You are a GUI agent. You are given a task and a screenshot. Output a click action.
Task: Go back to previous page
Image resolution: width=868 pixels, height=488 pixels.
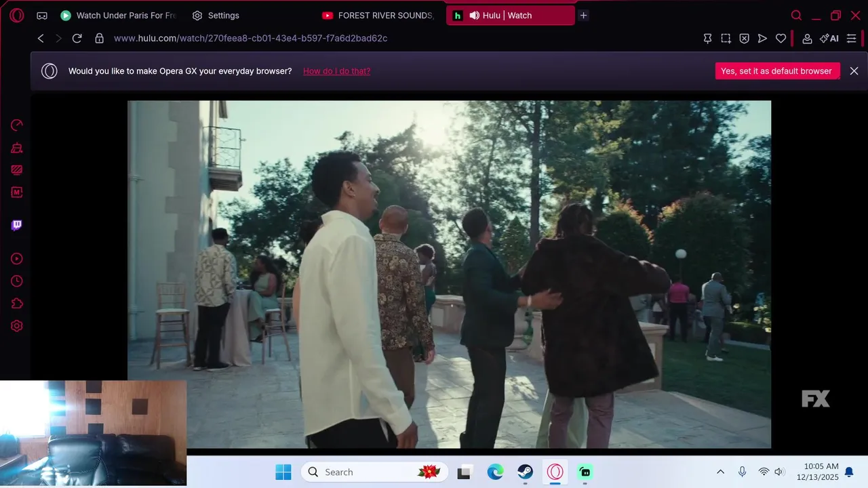coord(41,39)
